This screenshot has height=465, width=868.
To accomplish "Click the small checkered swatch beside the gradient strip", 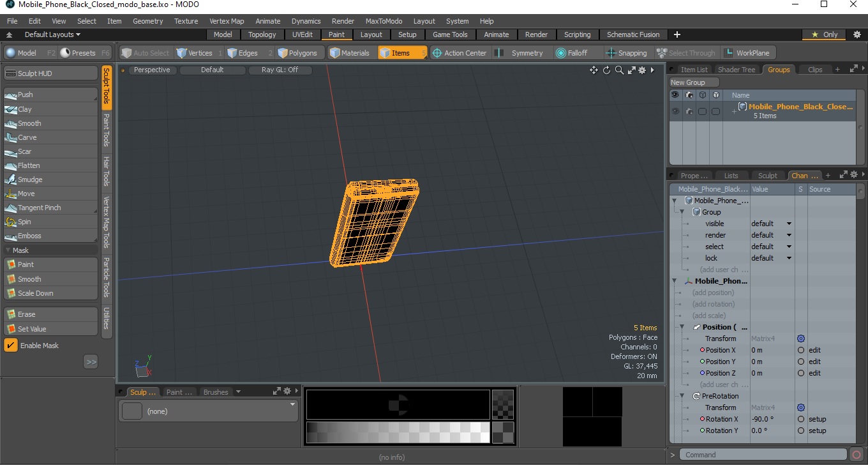I will (503, 432).
